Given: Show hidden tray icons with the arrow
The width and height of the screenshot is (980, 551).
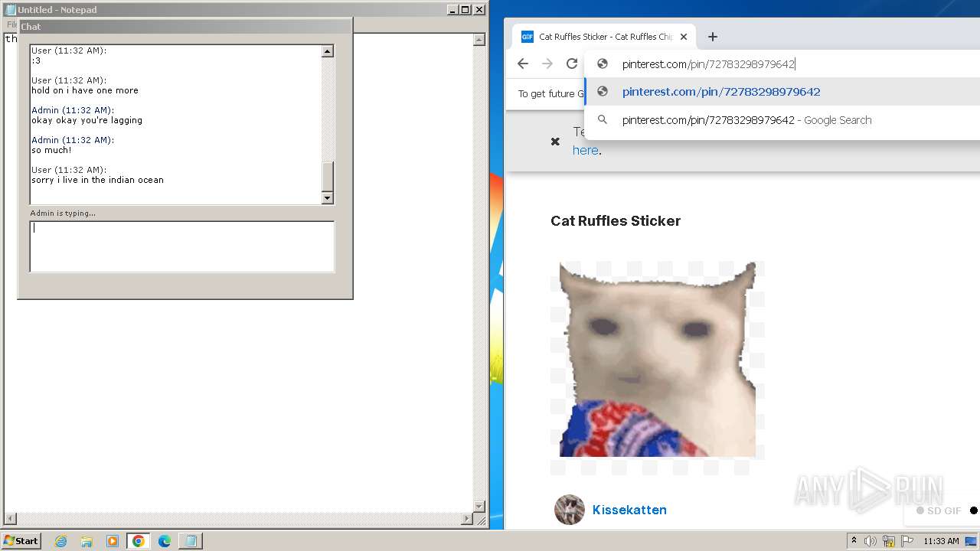Looking at the screenshot, I should [854, 541].
